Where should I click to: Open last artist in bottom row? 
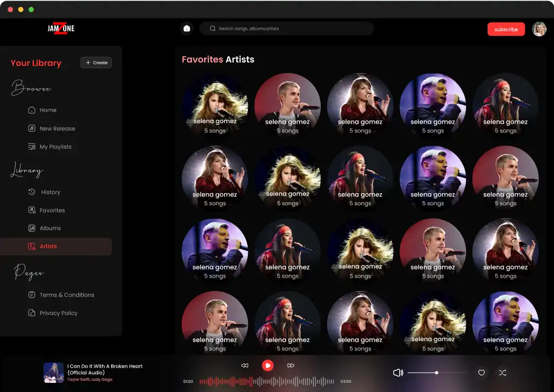pyautogui.click(x=505, y=322)
